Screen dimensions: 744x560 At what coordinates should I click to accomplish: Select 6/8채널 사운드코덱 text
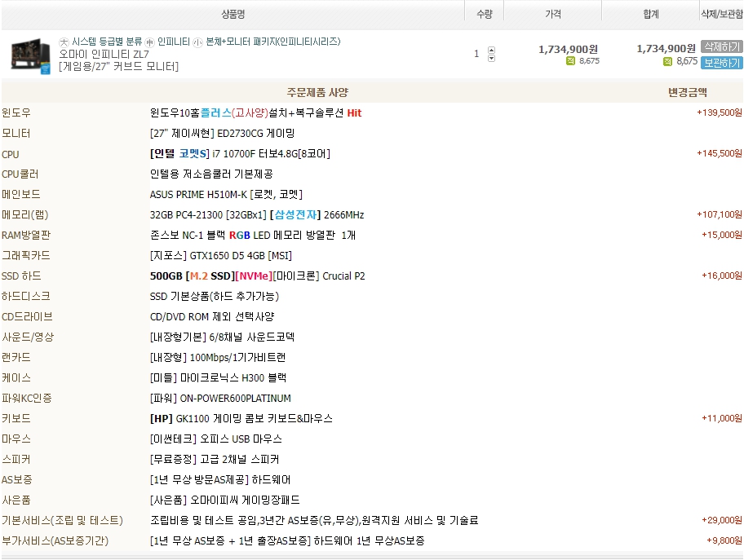(x=222, y=337)
